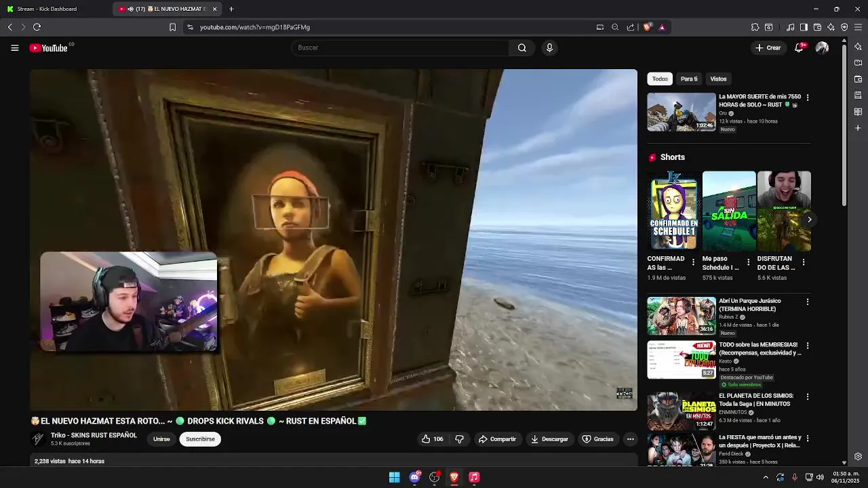868x488 pixels.
Task: Like the video with thumbs up
Action: (x=432, y=439)
